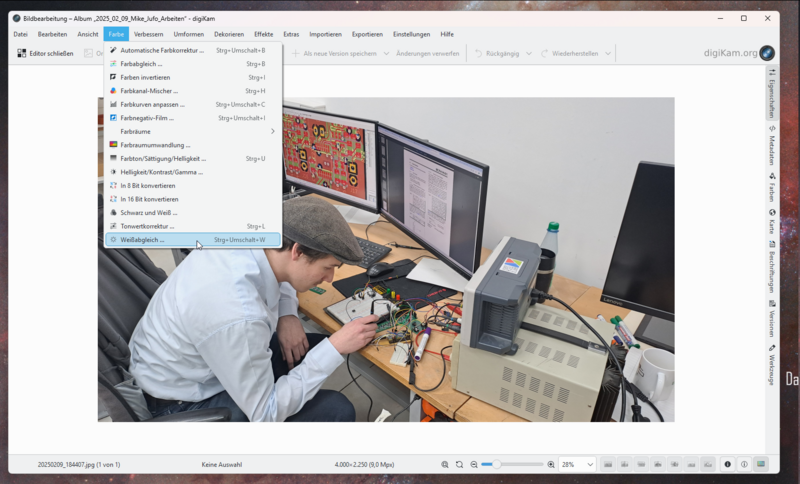Click the Editor schließen toolbar button
This screenshot has height=484, width=800.
click(x=45, y=53)
